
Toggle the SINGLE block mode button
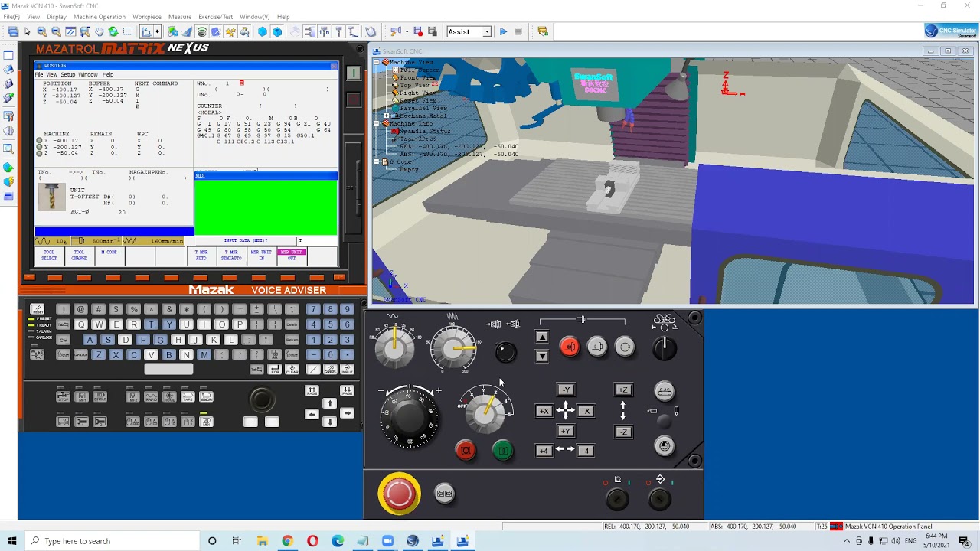(x=100, y=396)
